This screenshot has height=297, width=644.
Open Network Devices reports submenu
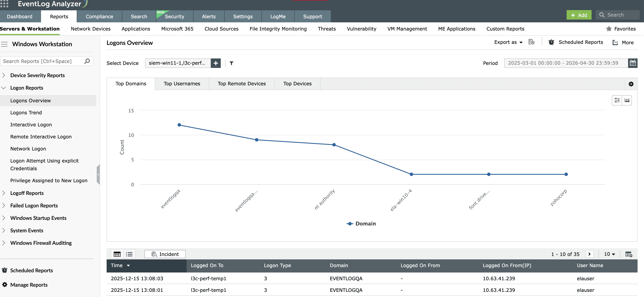point(90,29)
